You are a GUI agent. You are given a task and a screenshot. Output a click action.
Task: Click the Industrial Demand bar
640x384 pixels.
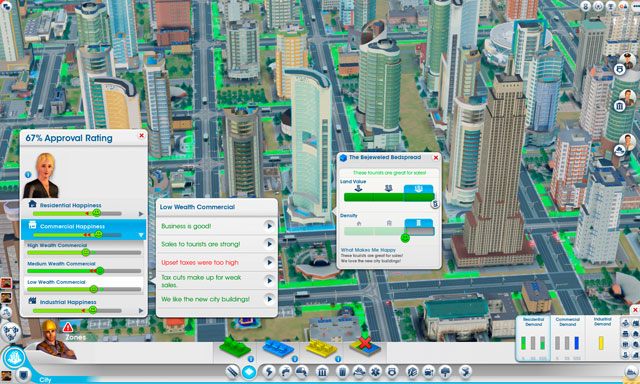(601, 343)
